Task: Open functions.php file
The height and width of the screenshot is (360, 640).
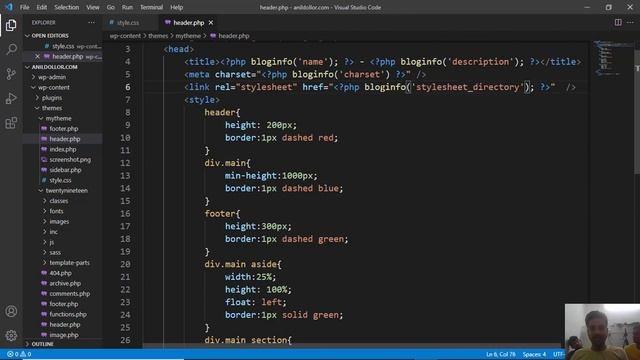Action: point(68,314)
